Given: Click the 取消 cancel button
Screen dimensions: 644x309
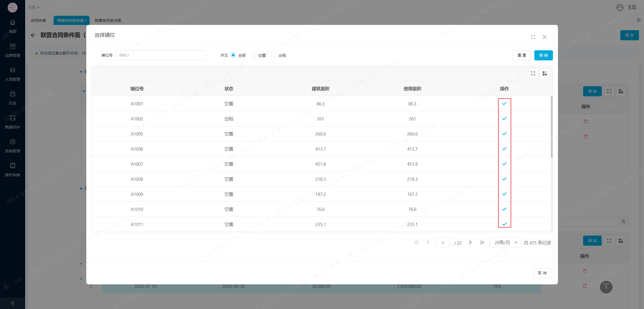Looking at the screenshot, I should [x=542, y=273].
